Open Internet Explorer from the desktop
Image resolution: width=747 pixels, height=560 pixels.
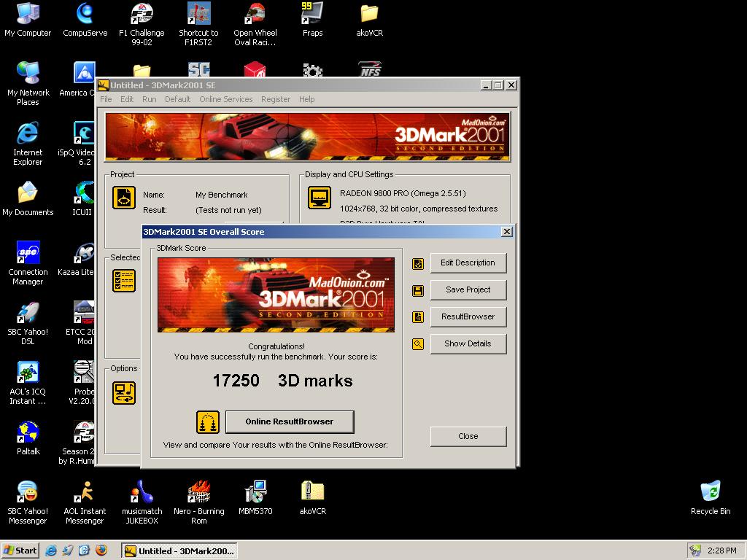point(28,133)
